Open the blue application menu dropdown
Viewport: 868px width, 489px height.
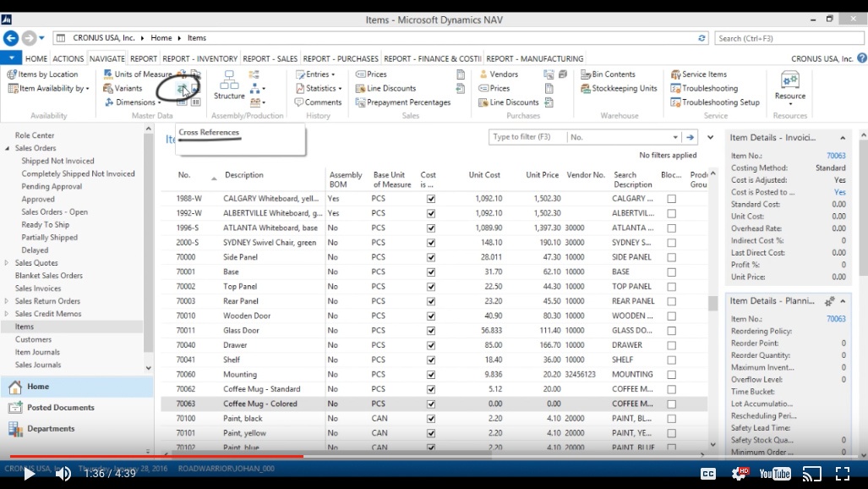11,58
